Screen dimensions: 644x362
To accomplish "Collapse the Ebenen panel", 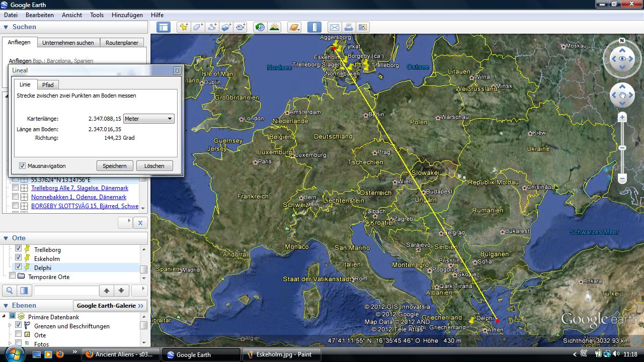I will pos(6,305).
